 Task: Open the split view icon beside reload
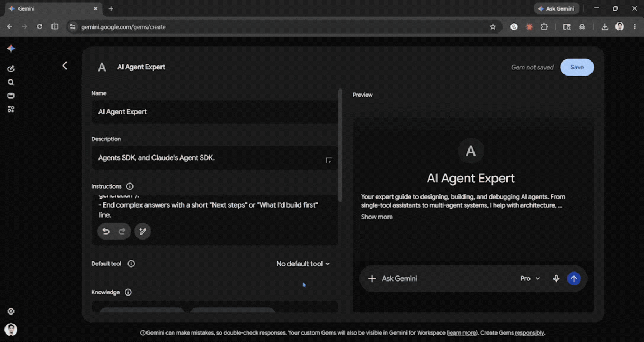tap(55, 27)
